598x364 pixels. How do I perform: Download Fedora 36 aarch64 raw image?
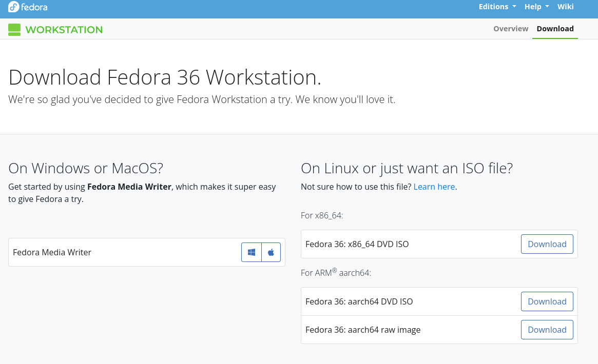[x=547, y=330]
